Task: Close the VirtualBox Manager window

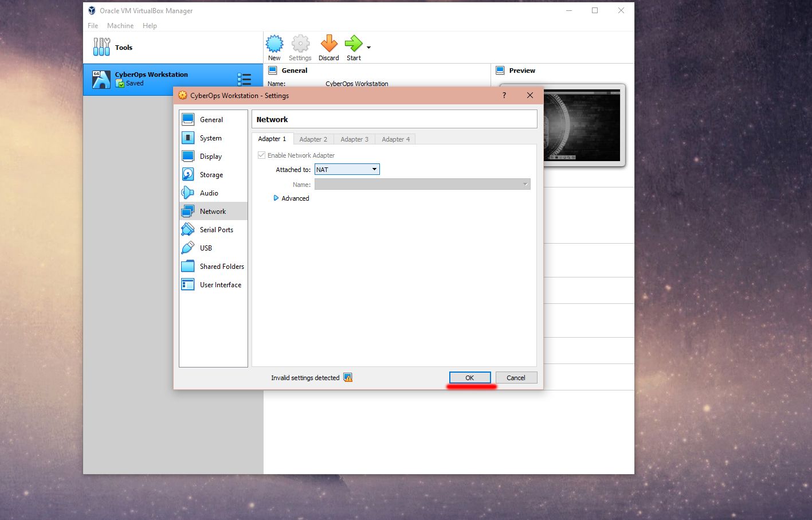Action: (x=621, y=10)
